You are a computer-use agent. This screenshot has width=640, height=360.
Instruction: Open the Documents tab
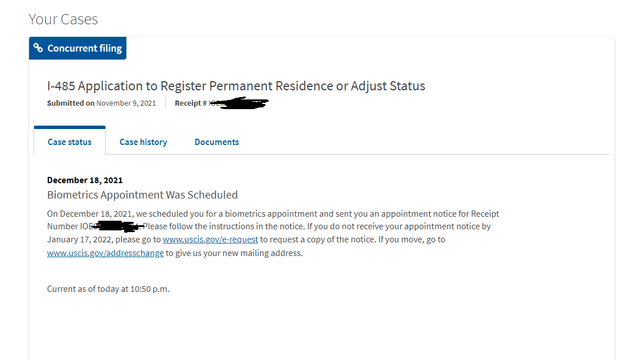[x=217, y=142]
